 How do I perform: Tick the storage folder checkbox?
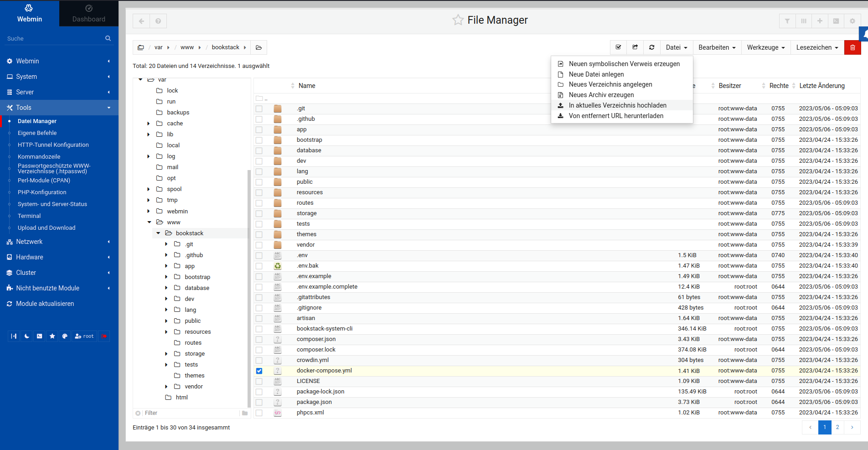[x=259, y=213]
